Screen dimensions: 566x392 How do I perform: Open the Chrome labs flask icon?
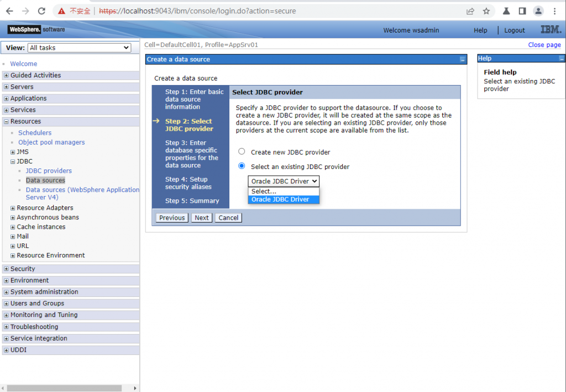[x=506, y=11]
